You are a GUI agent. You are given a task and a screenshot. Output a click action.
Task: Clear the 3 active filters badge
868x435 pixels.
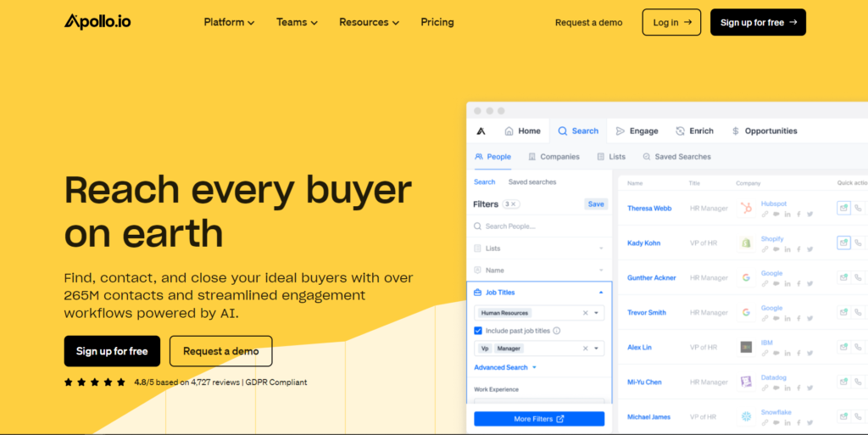tap(513, 204)
